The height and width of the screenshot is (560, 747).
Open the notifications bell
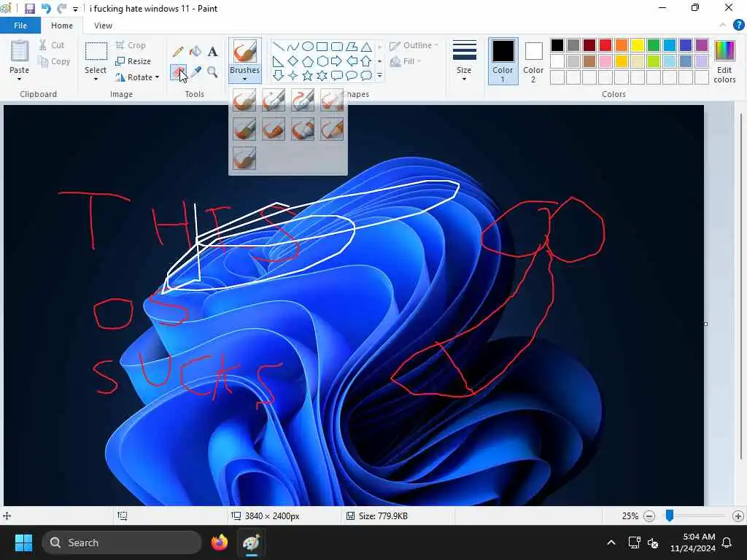pyautogui.click(x=727, y=542)
